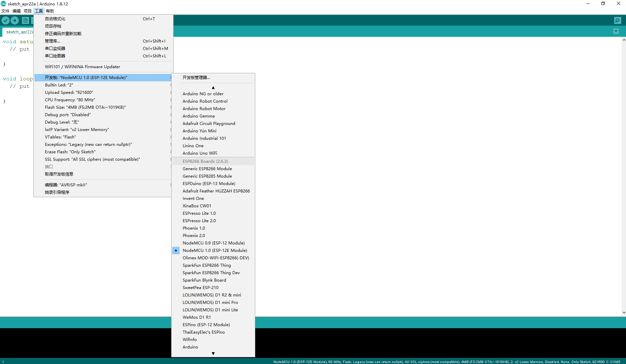The image size is (626, 364).
Task: Expand 编程器 "AVRISP mkII" submenu
Action: pyautogui.click(x=104, y=185)
